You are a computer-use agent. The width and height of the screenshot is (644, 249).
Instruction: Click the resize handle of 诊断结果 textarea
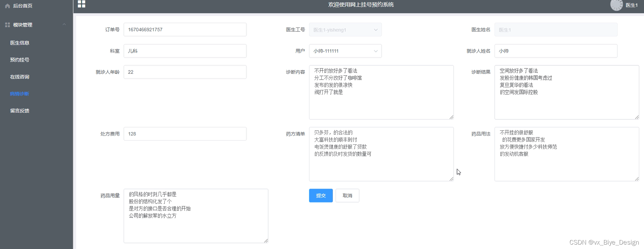(x=637, y=117)
